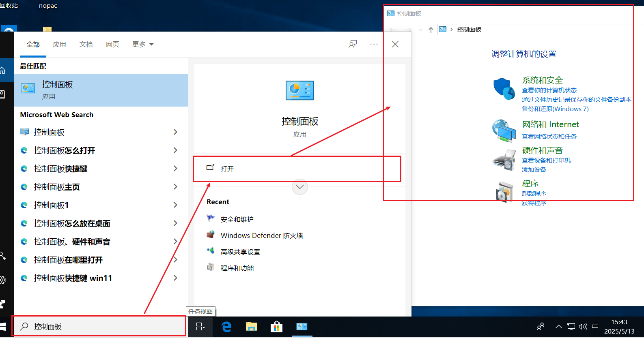Close the search panel with the X

395,44
